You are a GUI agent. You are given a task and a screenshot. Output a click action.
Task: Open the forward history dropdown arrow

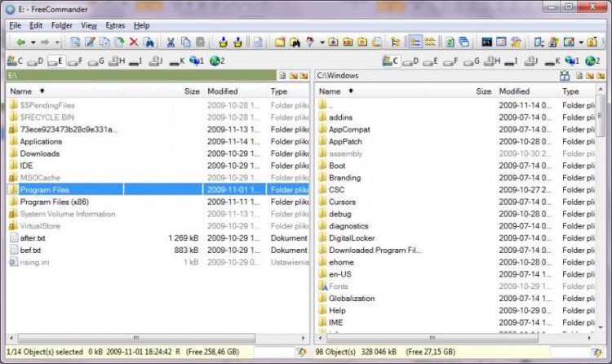click(x=57, y=42)
